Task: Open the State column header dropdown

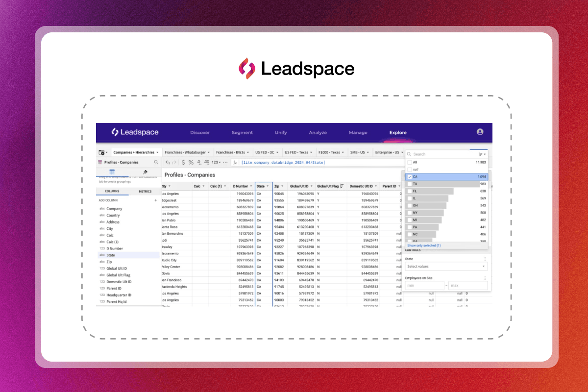Action: (x=268, y=186)
